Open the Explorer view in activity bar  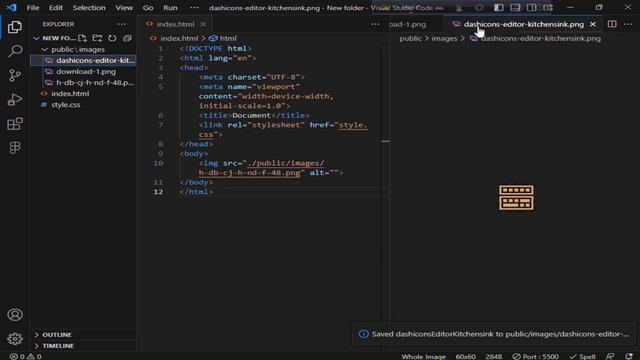(x=15, y=27)
